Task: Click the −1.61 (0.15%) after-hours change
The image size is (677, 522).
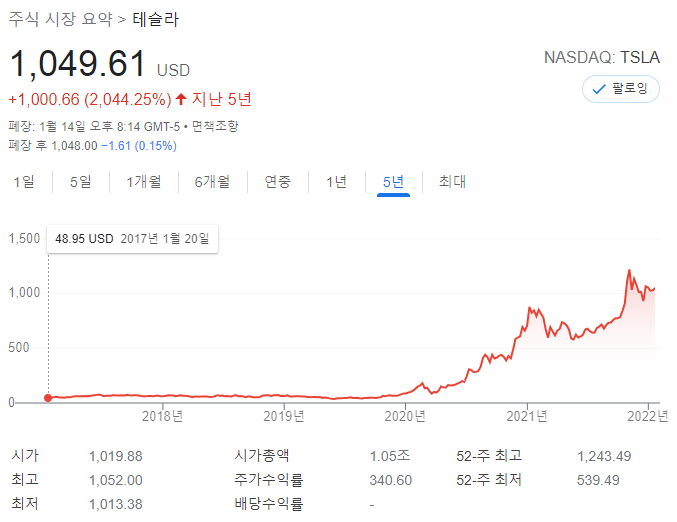Action: click(x=139, y=146)
